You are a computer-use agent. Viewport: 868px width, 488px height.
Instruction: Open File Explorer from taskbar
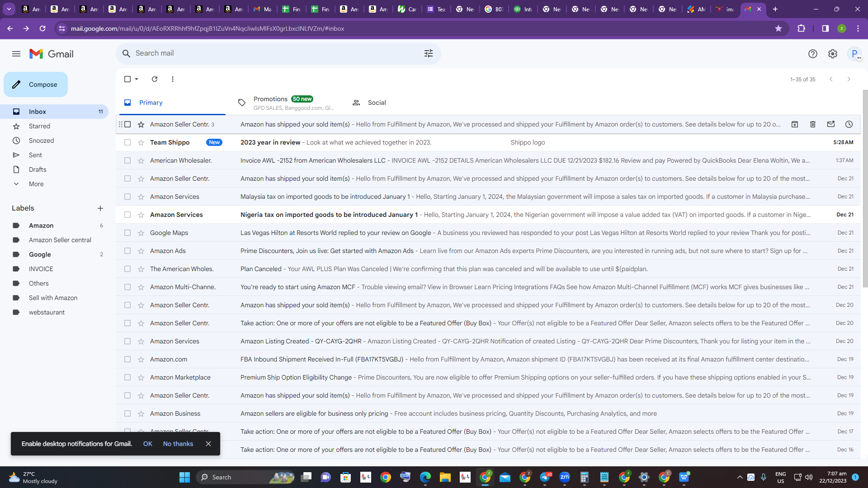(x=445, y=477)
